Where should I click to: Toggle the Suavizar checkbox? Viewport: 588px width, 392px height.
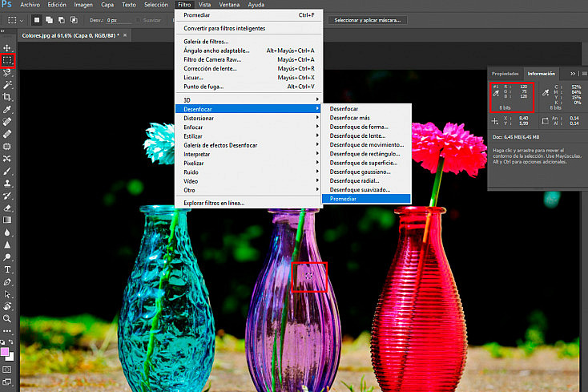pos(138,20)
